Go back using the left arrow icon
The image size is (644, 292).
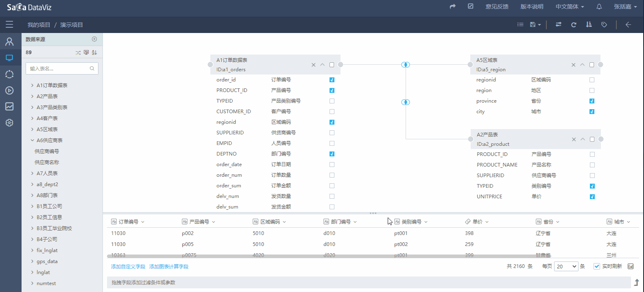click(x=628, y=24)
